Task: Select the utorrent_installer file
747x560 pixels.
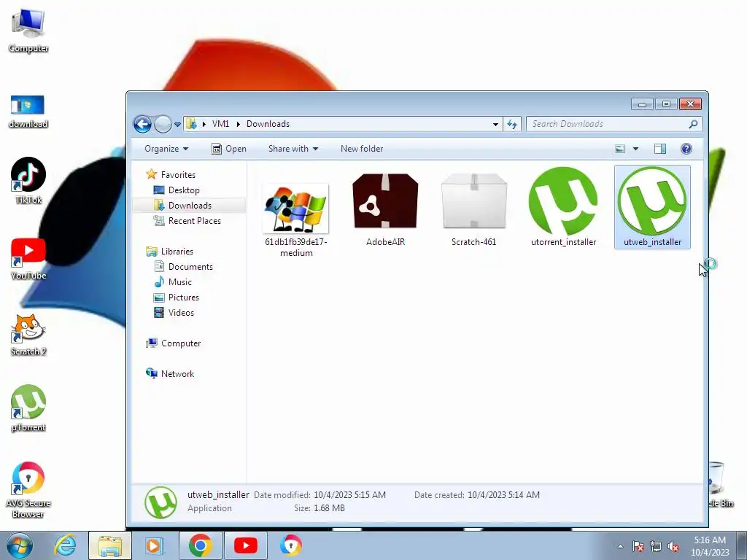Action: click(563, 206)
